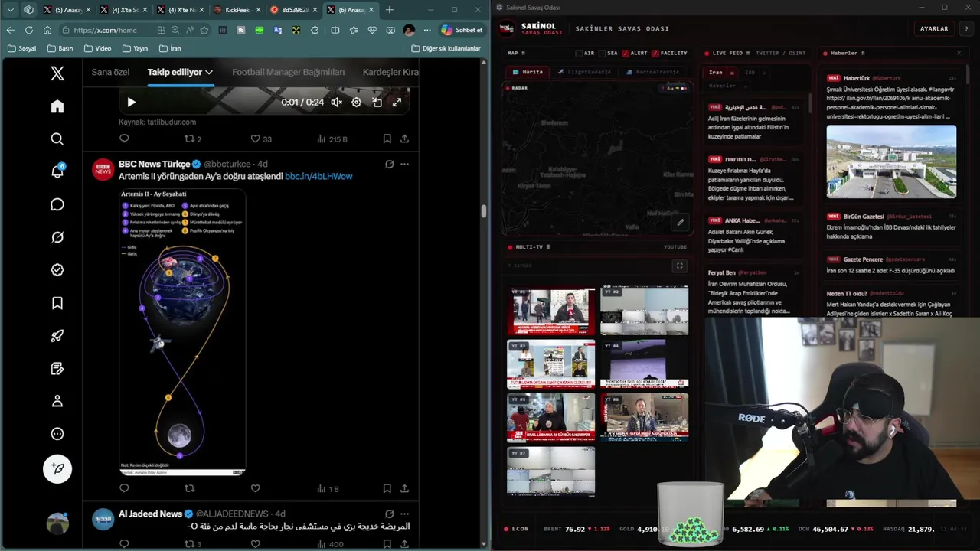Select the FlightRadar24 map tab
Image resolution: width=980 pixels, height=551 pixels.
point(584,72)
